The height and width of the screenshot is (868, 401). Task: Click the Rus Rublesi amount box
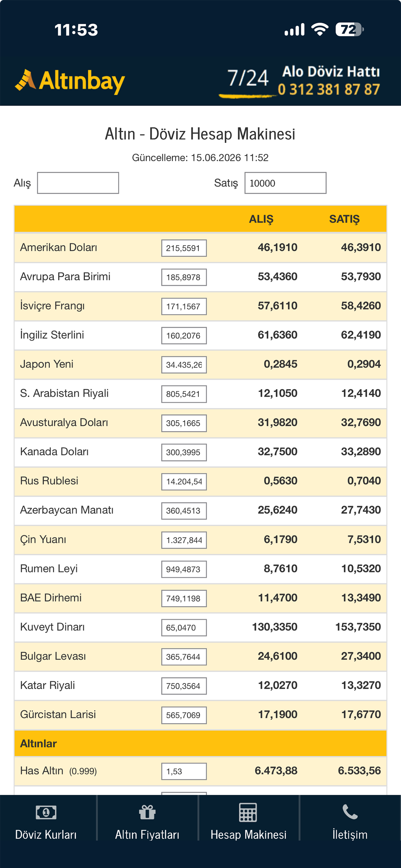tap(184, 481)
